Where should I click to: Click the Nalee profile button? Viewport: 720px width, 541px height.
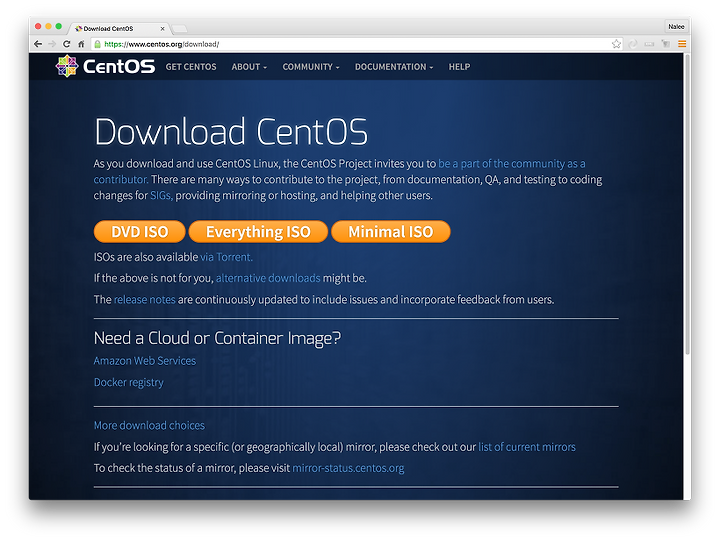coord(676,27)
